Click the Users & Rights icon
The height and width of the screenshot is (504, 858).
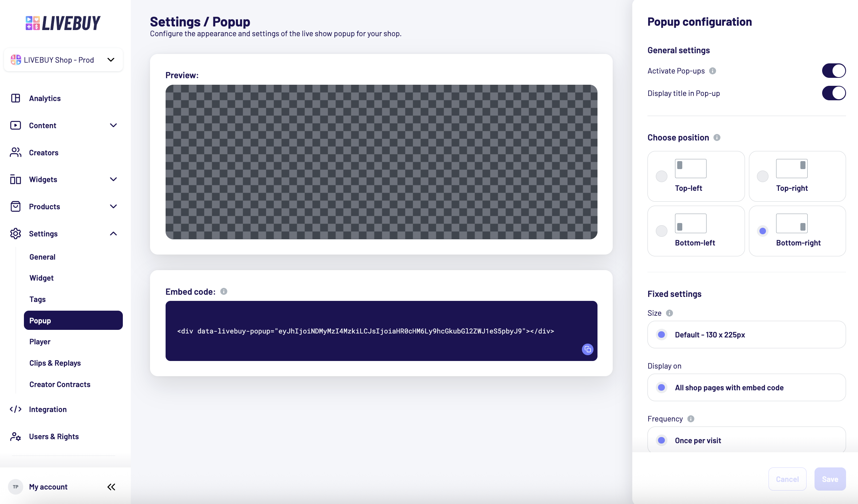click(x=16, y=436)
